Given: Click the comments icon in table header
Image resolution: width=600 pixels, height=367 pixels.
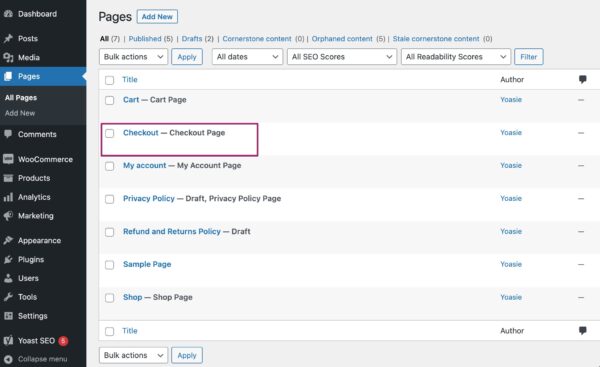Looking at the screenshot, I should tap(582, 79).
